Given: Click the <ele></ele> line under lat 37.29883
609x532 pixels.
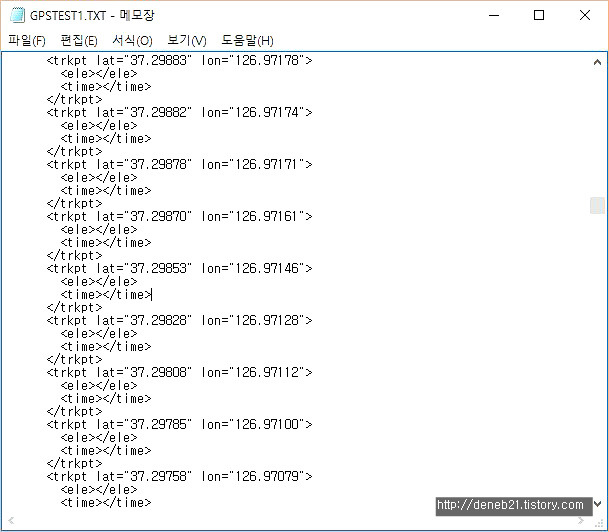Looking at the screenshot, I should (99, 74).
